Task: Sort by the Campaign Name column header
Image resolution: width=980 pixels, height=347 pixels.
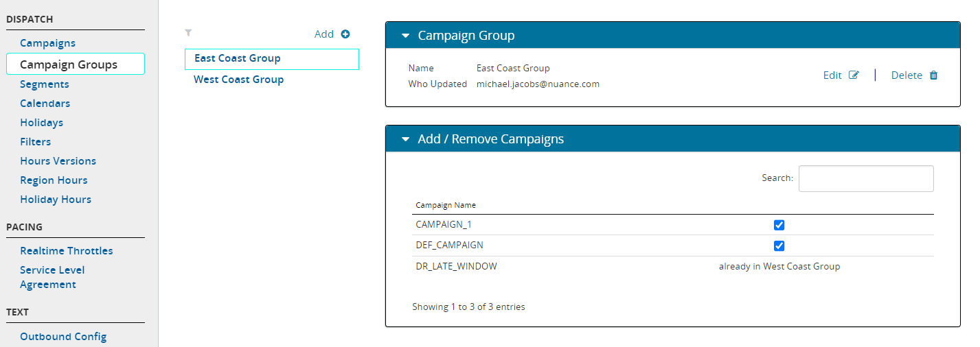Action: tap(446, 205)
